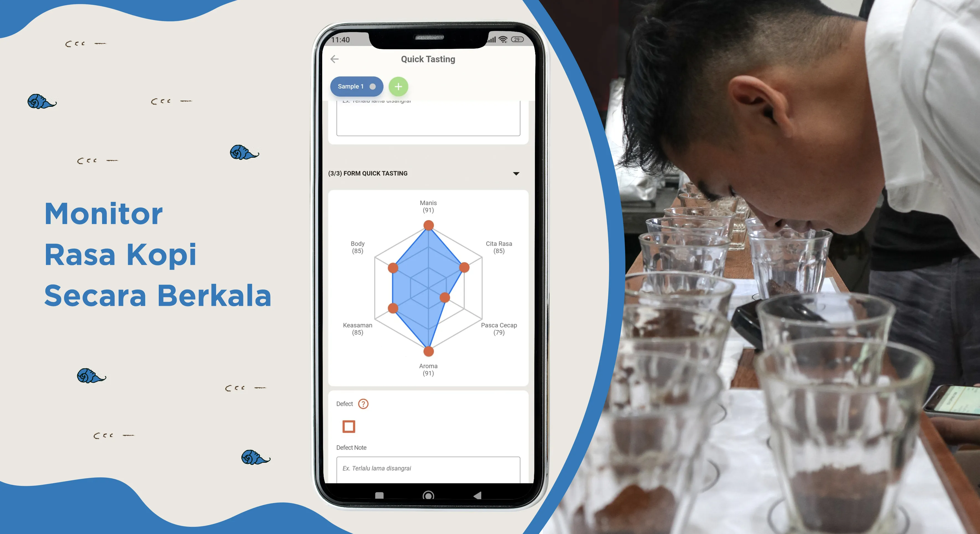Tap the defect help question mark icon

pos(364,404)
